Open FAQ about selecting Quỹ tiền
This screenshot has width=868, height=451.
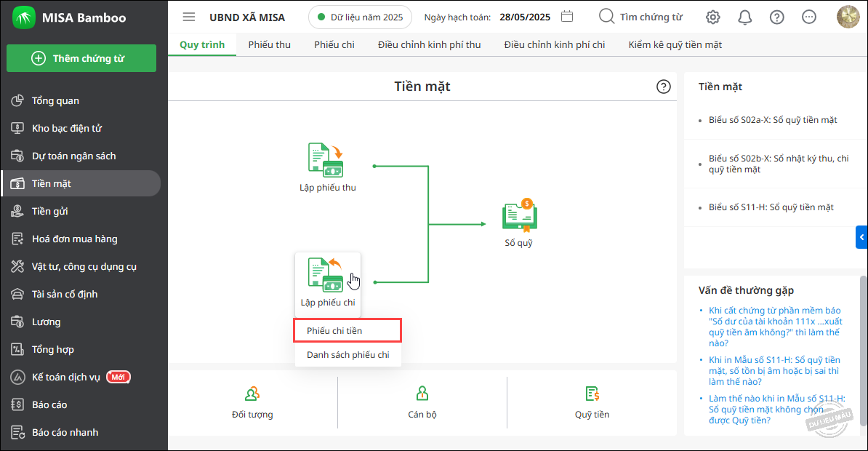(x=777, y=410)
